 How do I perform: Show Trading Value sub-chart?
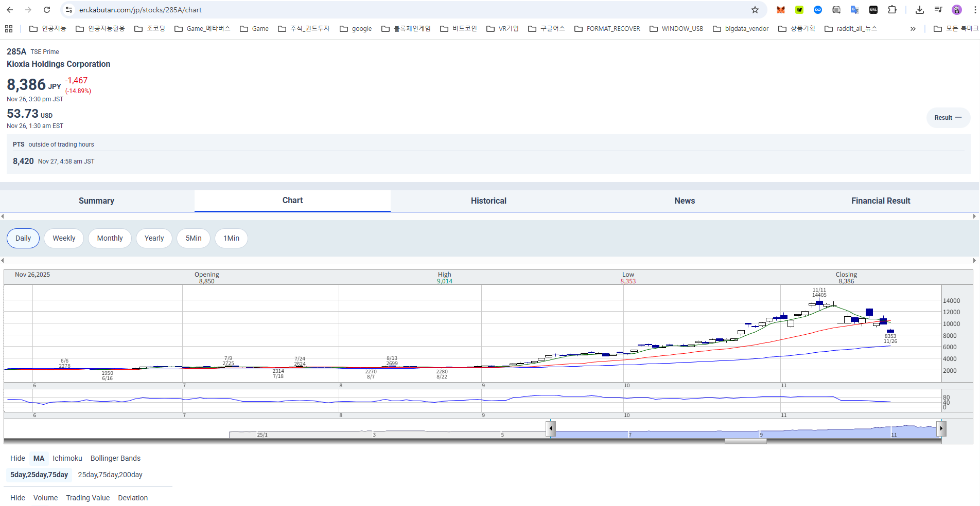tap(87, 498)
